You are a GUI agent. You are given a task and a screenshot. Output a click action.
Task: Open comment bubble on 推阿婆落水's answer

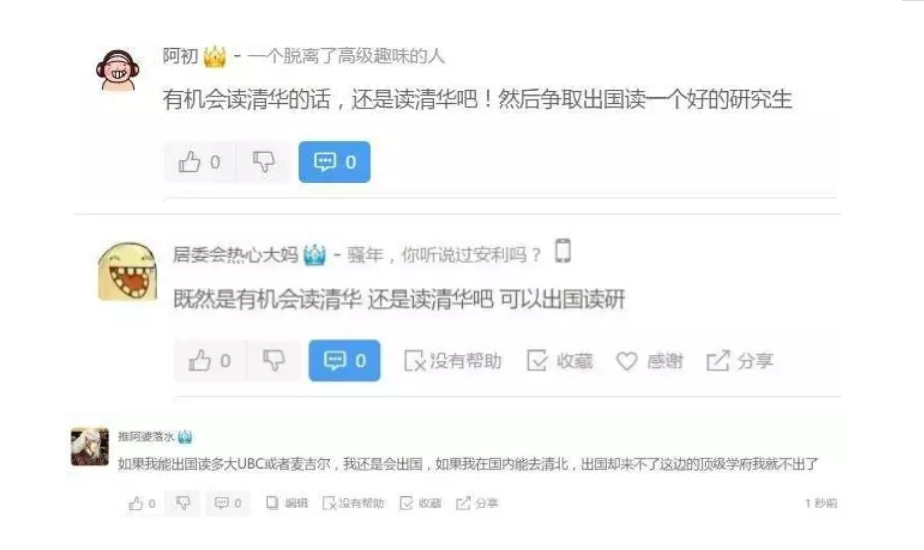click(x=228, y=503)
